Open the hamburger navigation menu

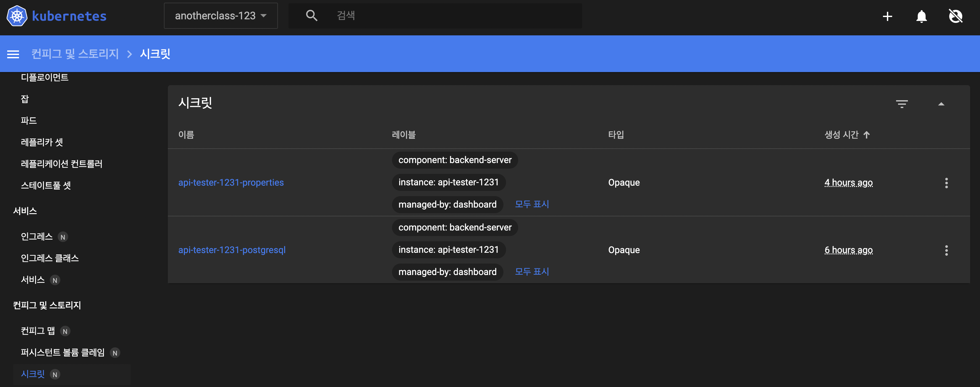[x=13, y=54]
